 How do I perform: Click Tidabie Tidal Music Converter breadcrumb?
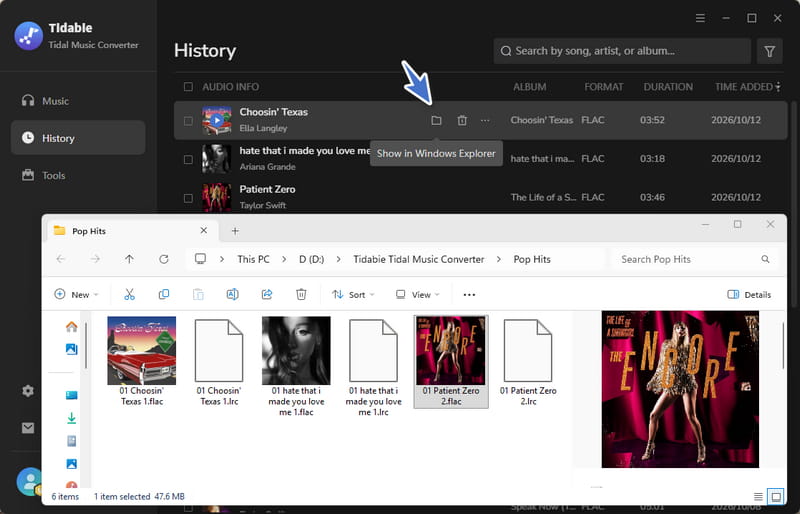[418, 259]
